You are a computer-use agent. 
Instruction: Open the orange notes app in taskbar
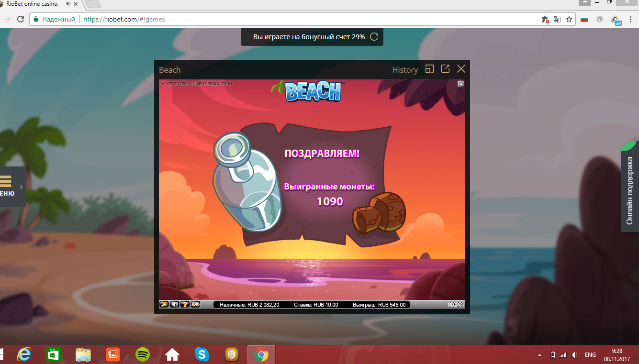click(x=232, y=354)
